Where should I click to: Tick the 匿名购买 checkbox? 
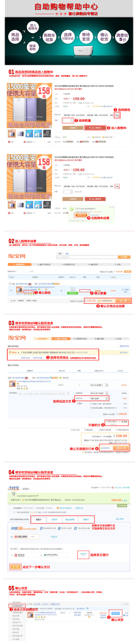click(85, 430)
